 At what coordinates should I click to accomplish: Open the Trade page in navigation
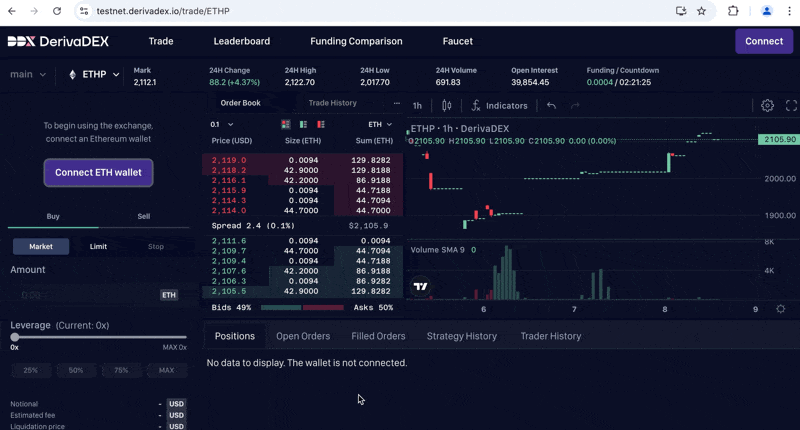tap(161, 41)
